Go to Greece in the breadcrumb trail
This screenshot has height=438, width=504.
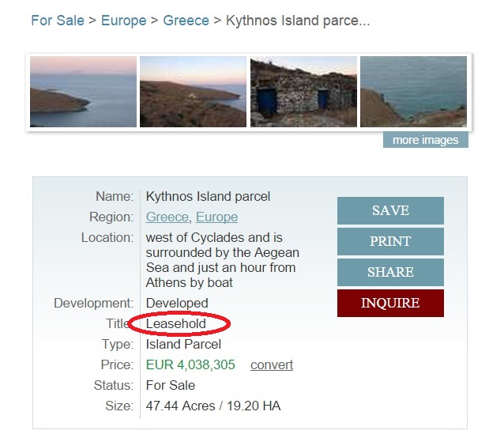[x=186, y=21]
